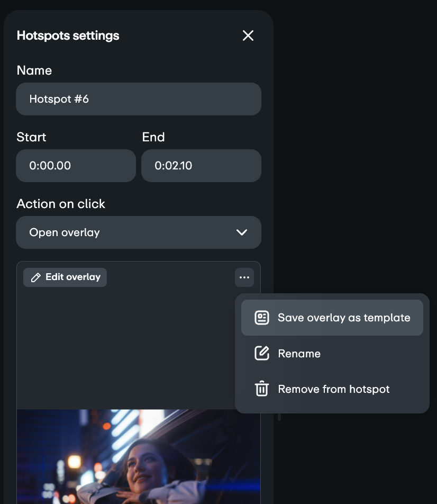The width and height of the screenshot is (437, 504).
Task: Close the Hotspots settings panel
Action: pyautogui.click(x=248, y=35)
